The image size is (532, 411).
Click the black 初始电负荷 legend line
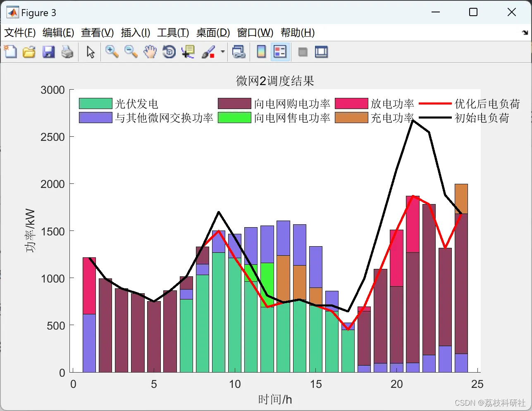pos(435,118)
